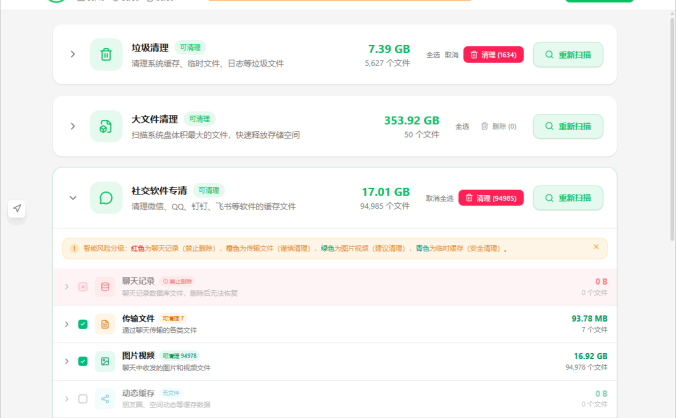Image resolution: width=676 pixels, height=418 pixels.
Task: Click the warning exclamation icon in banner
Action: [x=74, y=249]
